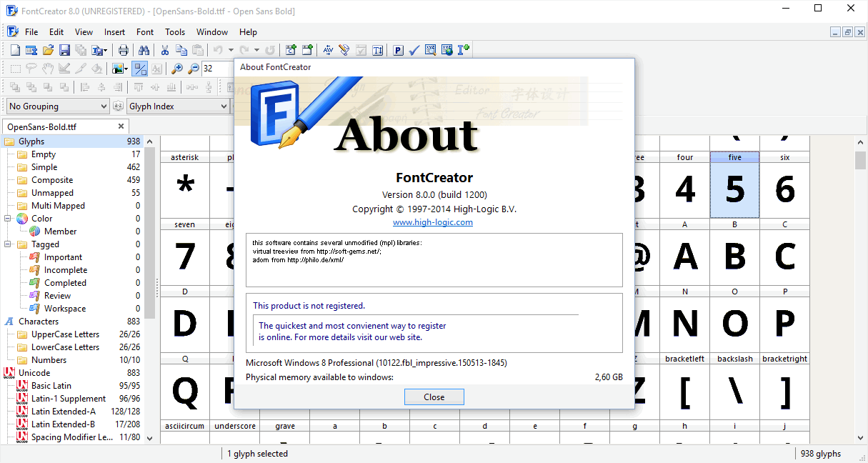
Task: Click the Zoom Out magnifier icon
Action: point(194,69)
